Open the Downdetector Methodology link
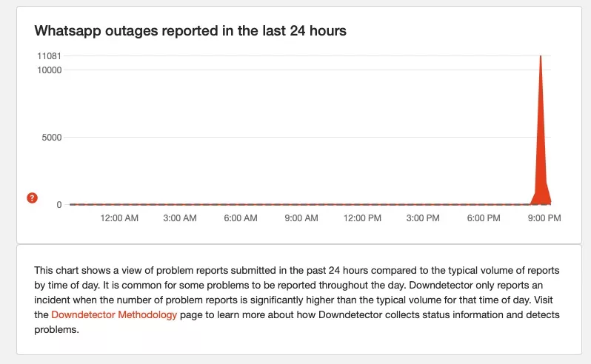 pyautogui.click(x=114, y=314)
